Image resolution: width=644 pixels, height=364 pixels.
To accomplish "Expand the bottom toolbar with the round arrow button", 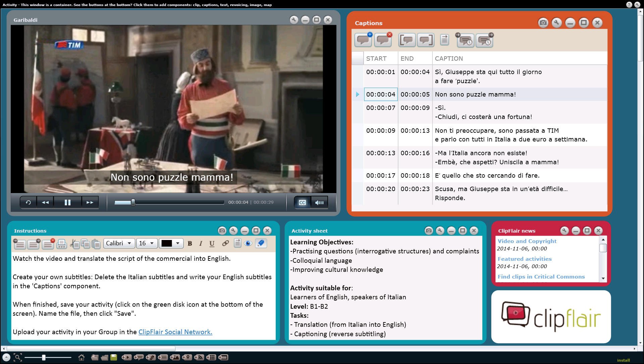I will pos(6,358).
